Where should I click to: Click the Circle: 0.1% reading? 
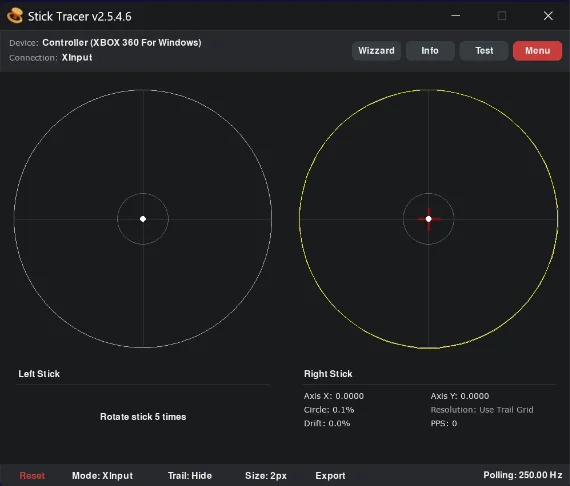tap(329, 410)
